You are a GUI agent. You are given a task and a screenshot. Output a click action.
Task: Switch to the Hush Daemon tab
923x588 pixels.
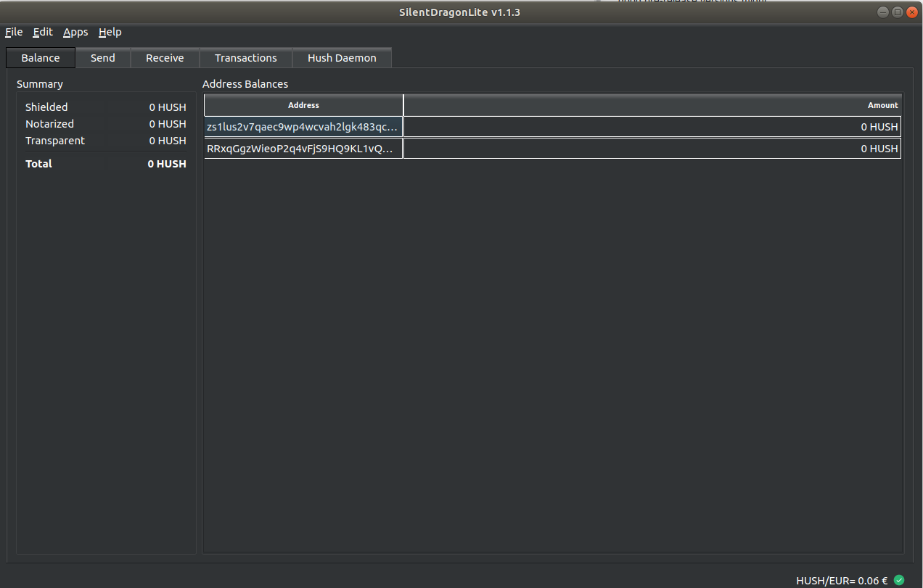342,58
